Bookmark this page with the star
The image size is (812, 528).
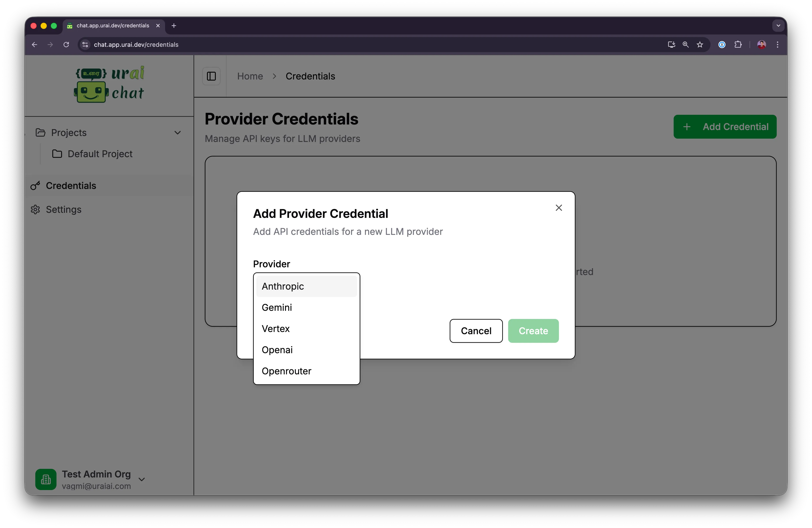coord(700,45)
